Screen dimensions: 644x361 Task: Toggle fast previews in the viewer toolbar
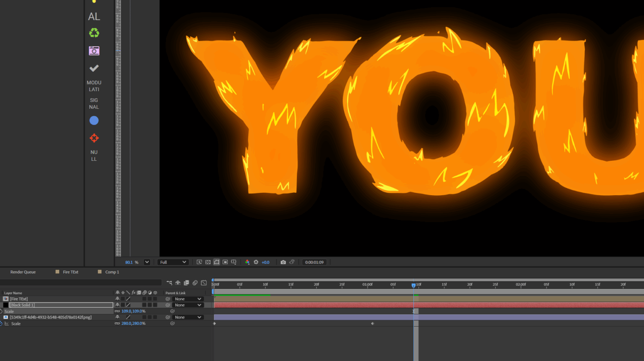pyautogui.click(x=199, y=262)
